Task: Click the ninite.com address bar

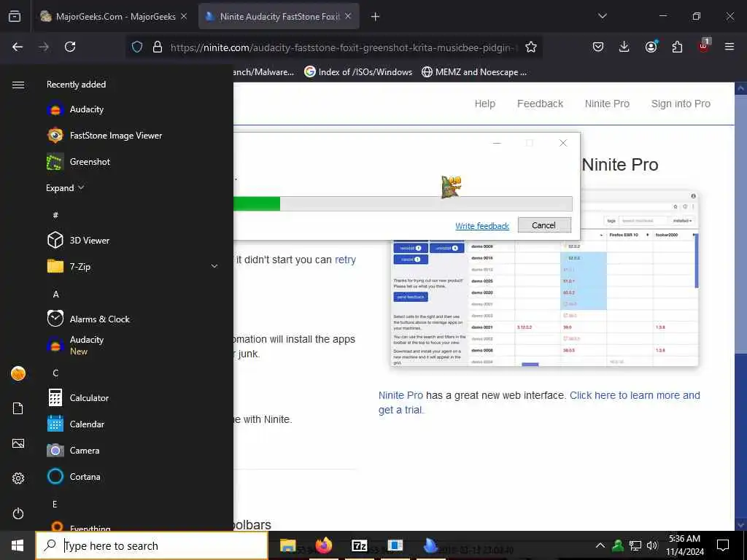Action: click(343, 47)
